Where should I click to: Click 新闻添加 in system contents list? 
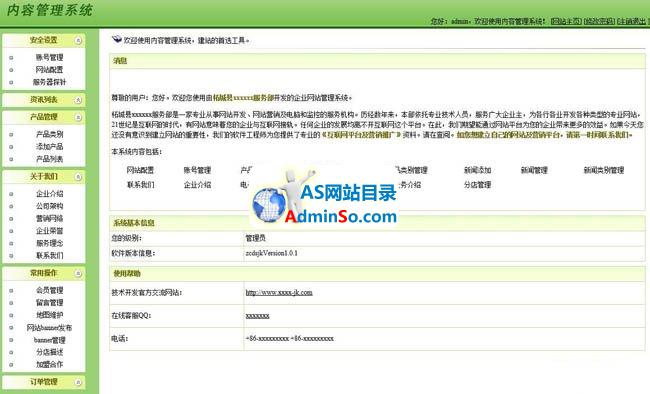coord(478,170)
